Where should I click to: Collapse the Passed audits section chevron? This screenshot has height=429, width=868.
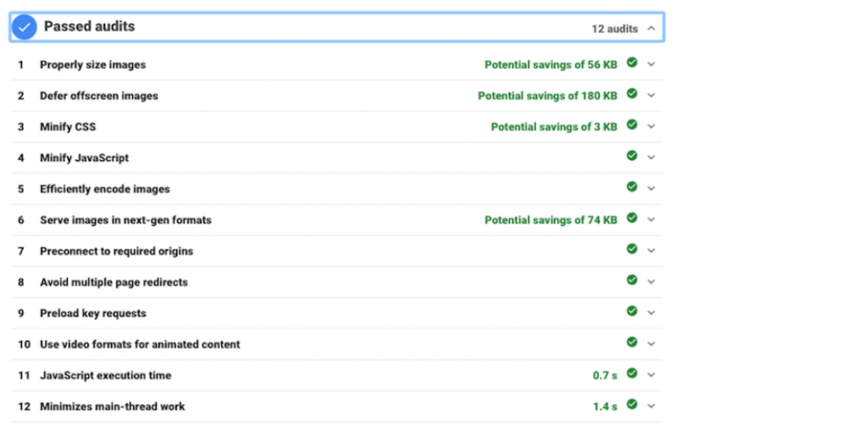pos(651,28)
